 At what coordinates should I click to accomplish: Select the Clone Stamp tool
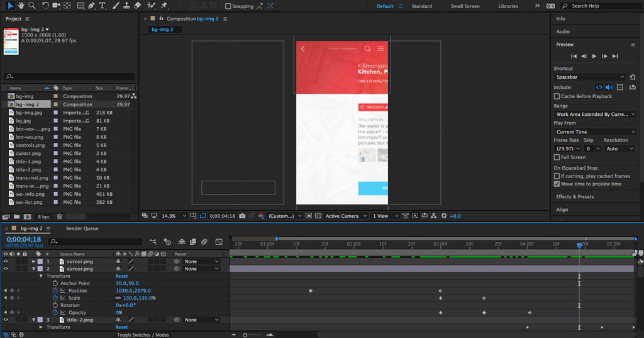[x=126, y=6]
